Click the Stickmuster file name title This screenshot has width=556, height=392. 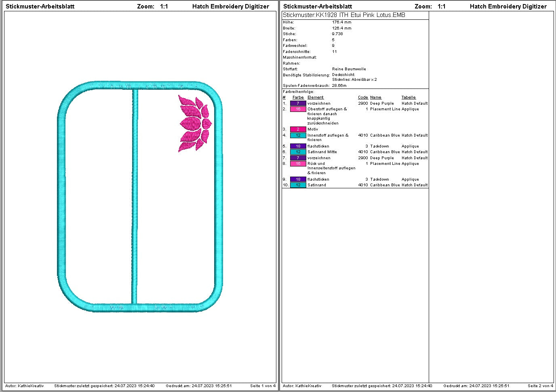click(344, 15)
